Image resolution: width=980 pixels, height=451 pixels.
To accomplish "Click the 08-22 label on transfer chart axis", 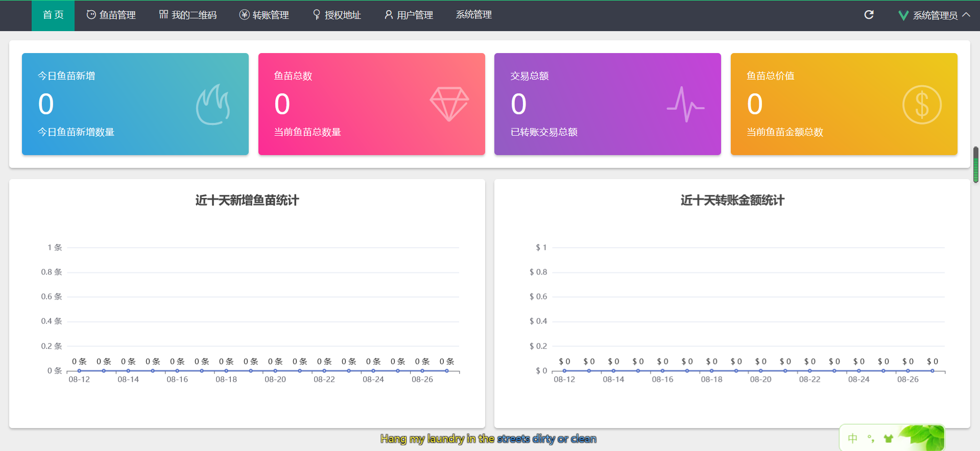I will 810,380.
